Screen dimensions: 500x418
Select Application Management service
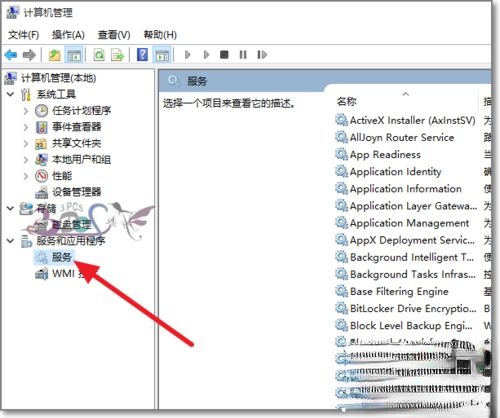point(410,223)
